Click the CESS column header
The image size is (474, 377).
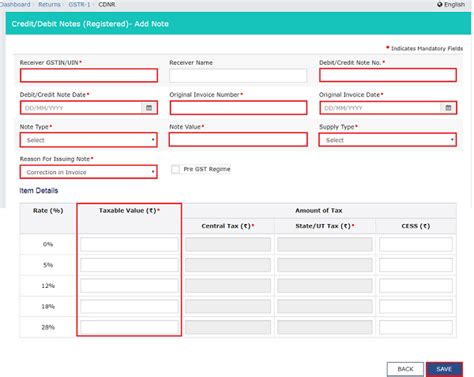point(416,226)
